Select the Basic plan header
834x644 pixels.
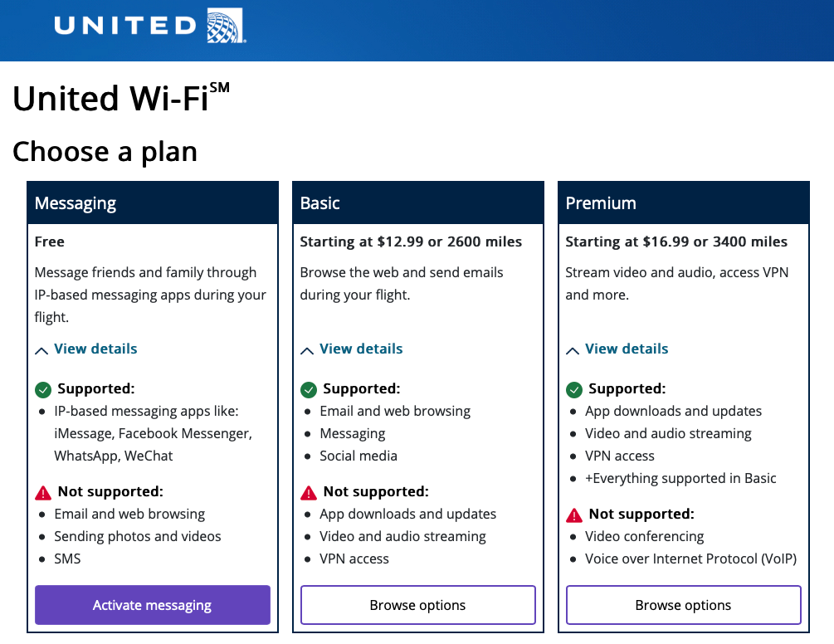tap(418, 203)
